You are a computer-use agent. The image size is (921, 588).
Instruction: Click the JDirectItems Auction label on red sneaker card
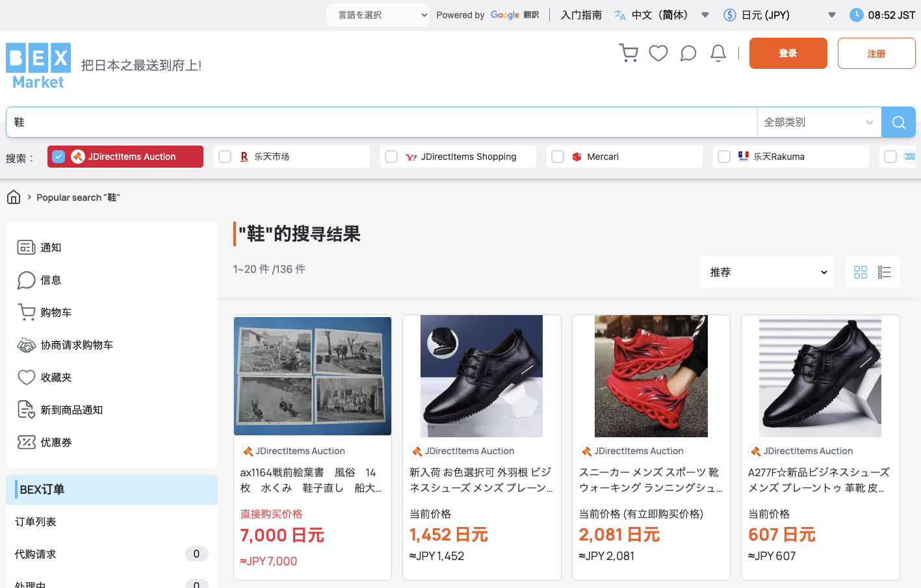pos(638,451)
